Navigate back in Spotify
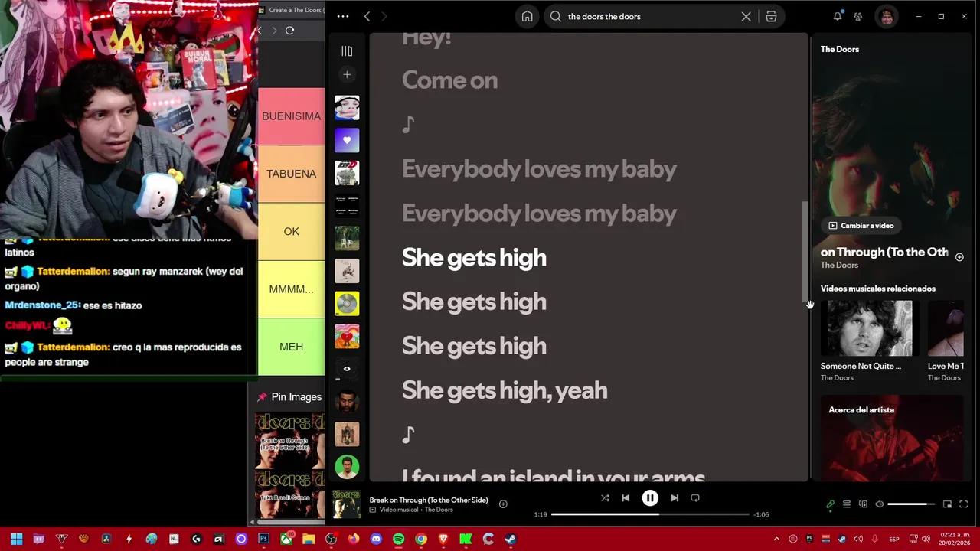The image size is (980, 551). 367,16
